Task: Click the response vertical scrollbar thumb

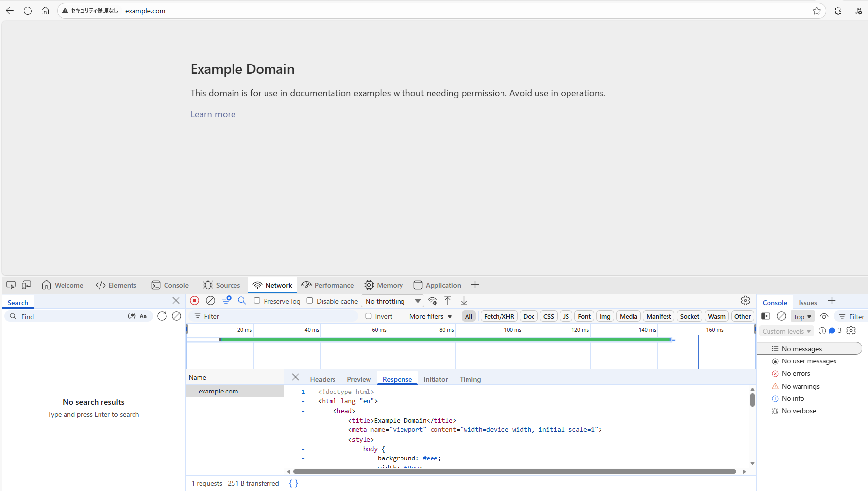Action: 752,400
